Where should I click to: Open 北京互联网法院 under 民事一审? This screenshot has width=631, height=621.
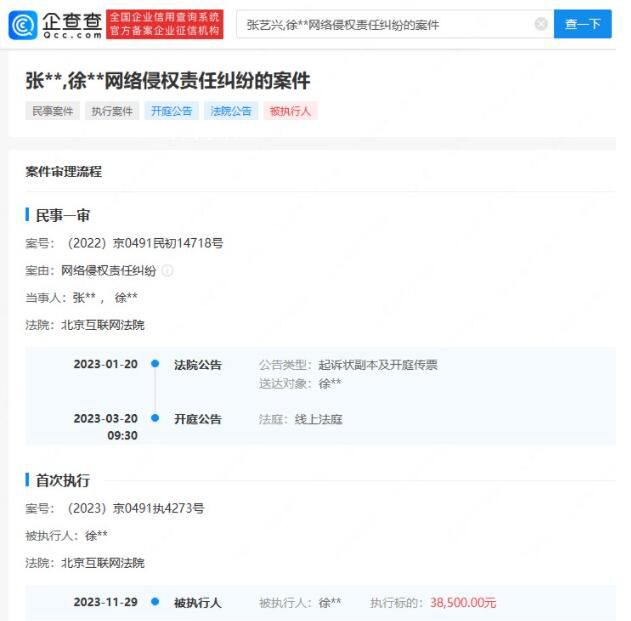[102, 324]
